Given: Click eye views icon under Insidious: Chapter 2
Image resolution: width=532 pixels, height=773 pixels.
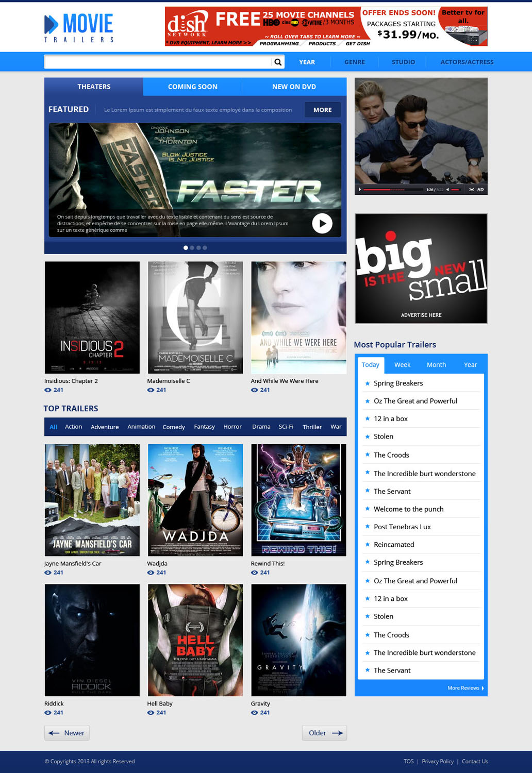Looking at the screenshot, I should click(x=47, y=390).
